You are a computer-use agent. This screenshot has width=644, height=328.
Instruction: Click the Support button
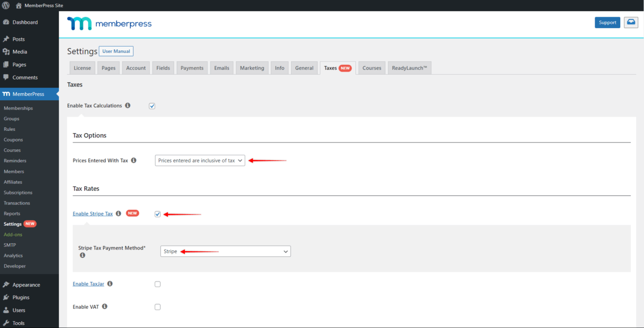(607, 22)
